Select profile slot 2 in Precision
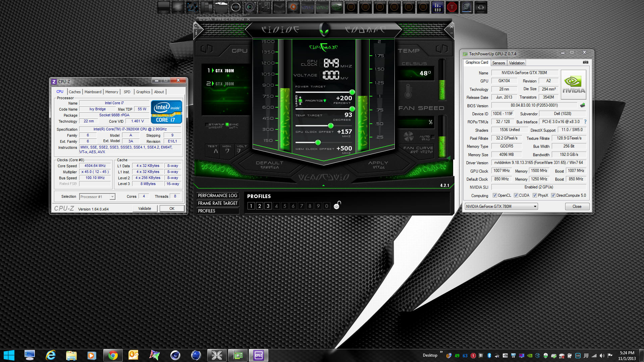This screenshot has height=362, width=644. pos(259,206)
